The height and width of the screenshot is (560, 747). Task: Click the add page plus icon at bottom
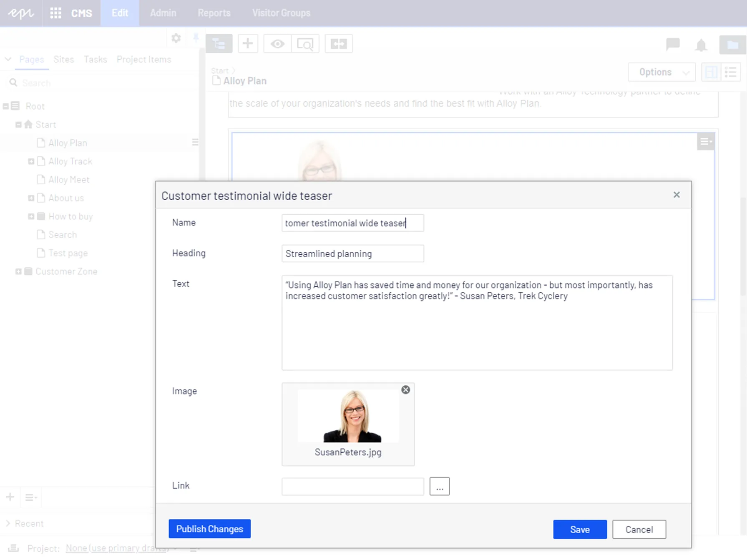click(x=10, y=497)
